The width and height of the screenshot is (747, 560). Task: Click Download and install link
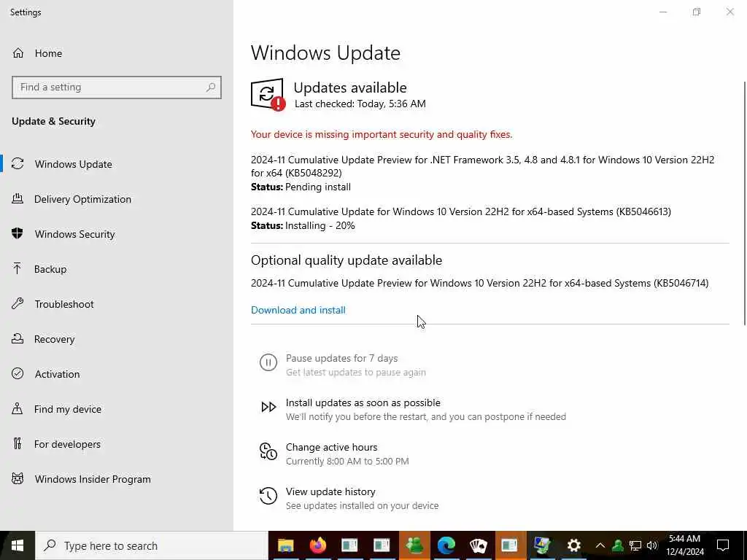(x=298, y=310)
